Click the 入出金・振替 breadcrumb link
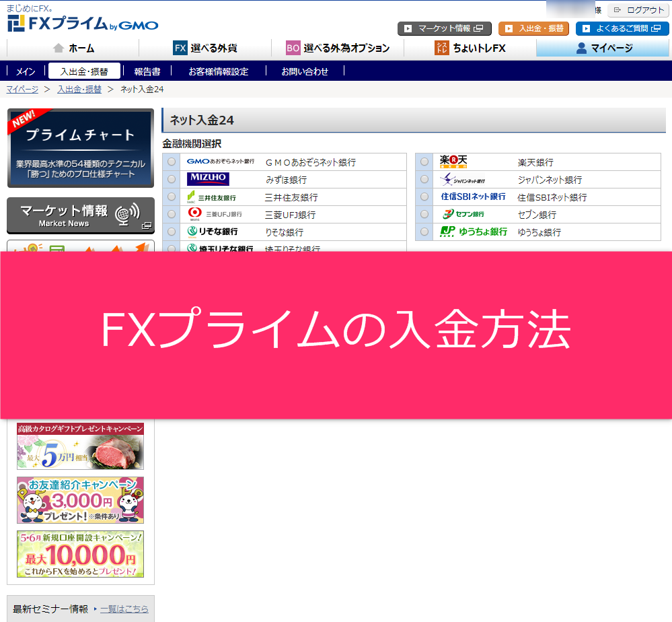The height and width of the screenshot is (622, 672). point(79,90)
